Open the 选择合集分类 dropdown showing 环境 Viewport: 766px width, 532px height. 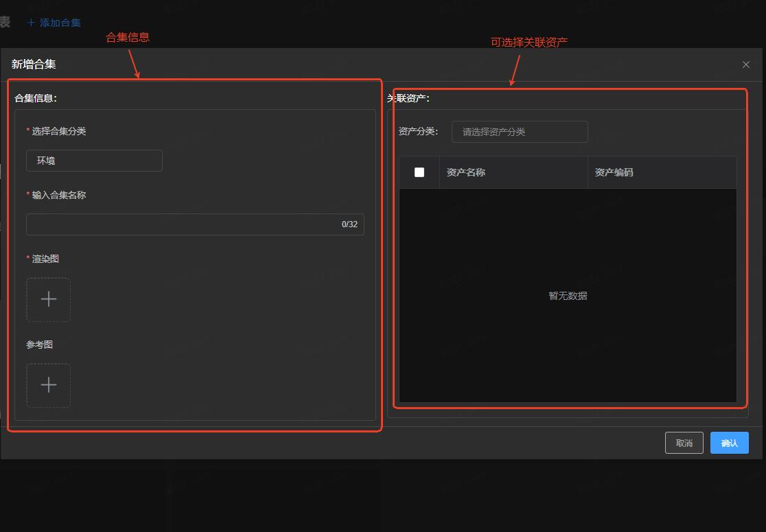(94, 161)
